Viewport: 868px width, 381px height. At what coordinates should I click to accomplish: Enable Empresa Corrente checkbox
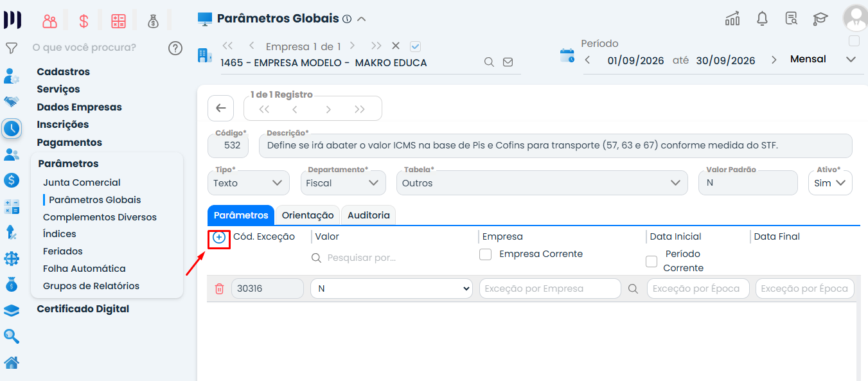click(486, 254)
